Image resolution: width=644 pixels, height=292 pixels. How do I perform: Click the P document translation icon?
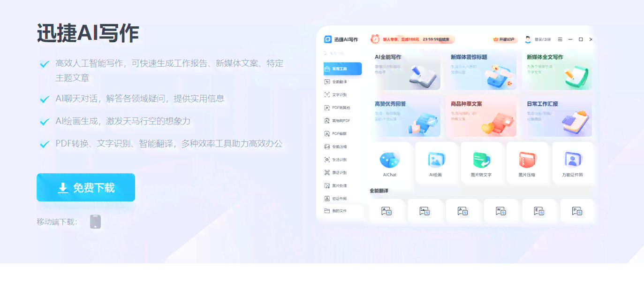pyautogui.click(x=577, y=211)
